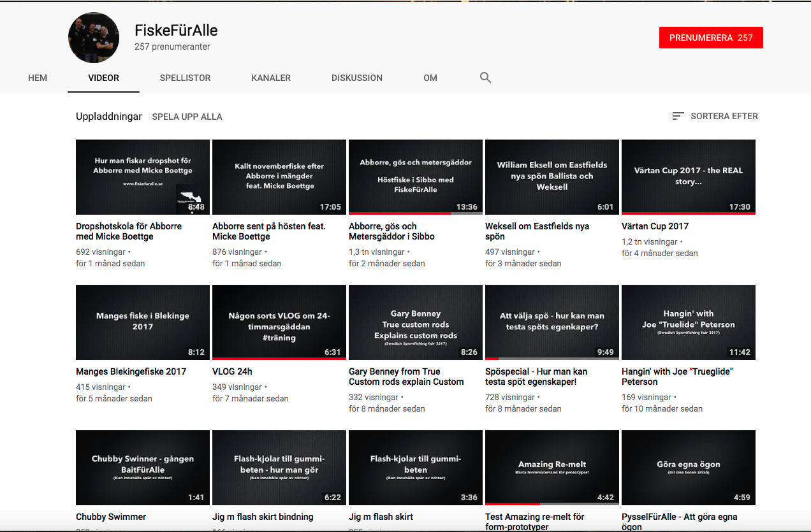Click the 415 visningar view count
This screenshot has height=532, width=811.
point(101,387)
